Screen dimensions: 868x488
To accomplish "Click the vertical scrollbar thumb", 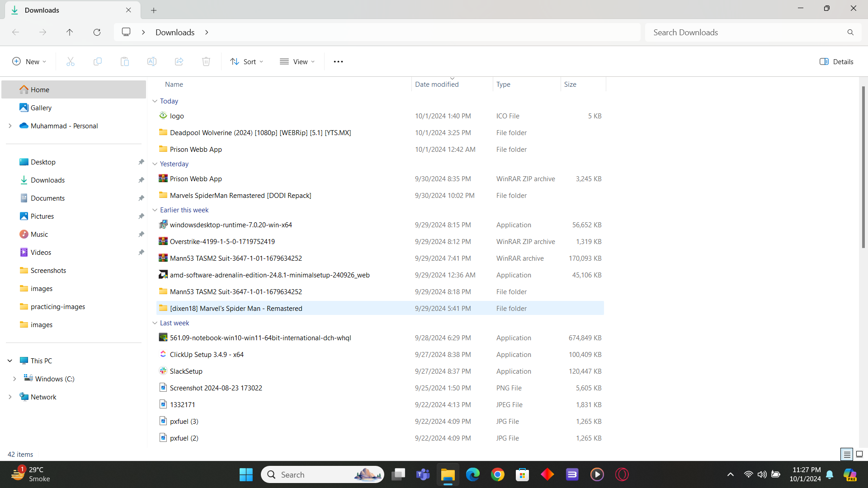I will point(863,167).
